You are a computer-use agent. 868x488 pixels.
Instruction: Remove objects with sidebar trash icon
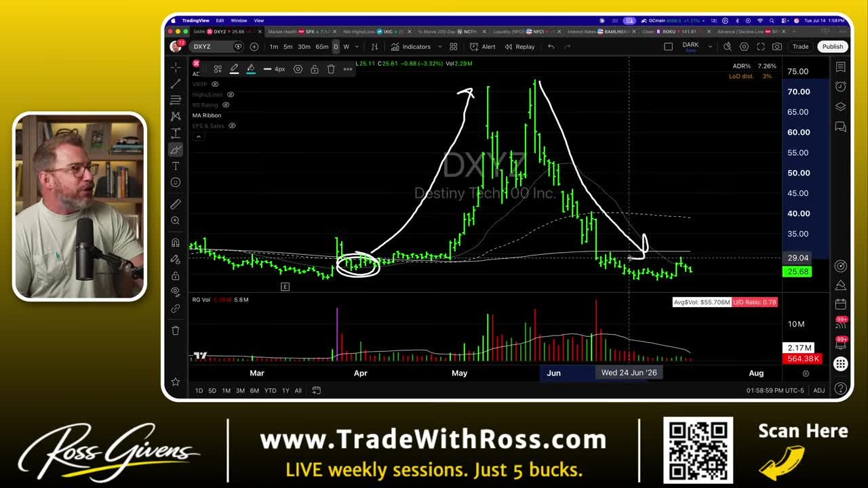tap(176, 330)
